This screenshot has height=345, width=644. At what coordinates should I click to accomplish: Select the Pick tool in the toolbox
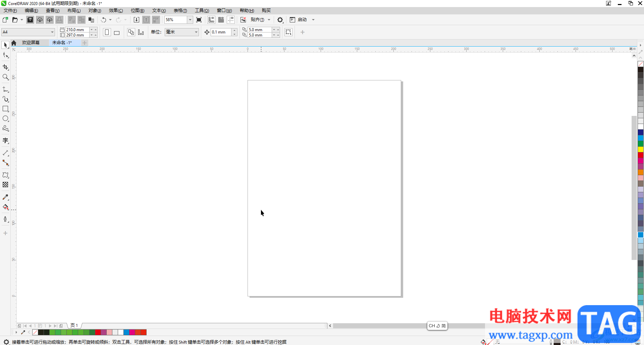tap(5, 45)
